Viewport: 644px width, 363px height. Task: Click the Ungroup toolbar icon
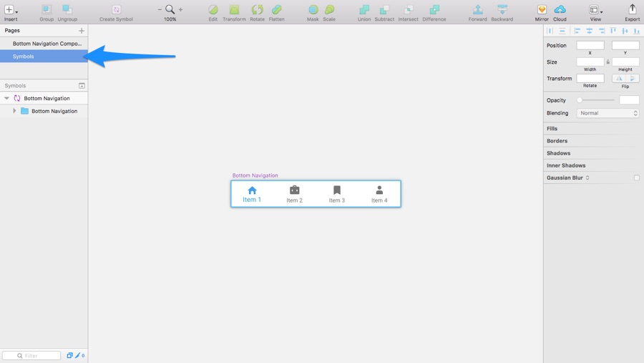click(67, 9)
